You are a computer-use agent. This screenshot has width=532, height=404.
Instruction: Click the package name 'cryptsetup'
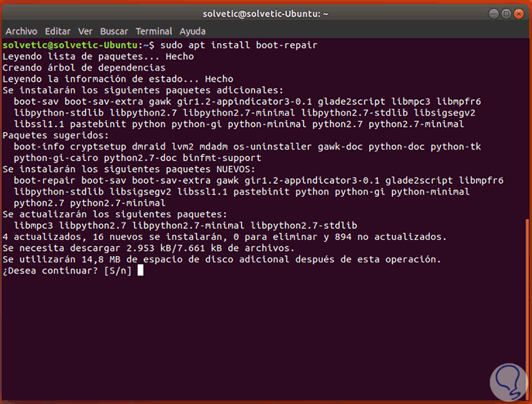click(x=98, y=147)
